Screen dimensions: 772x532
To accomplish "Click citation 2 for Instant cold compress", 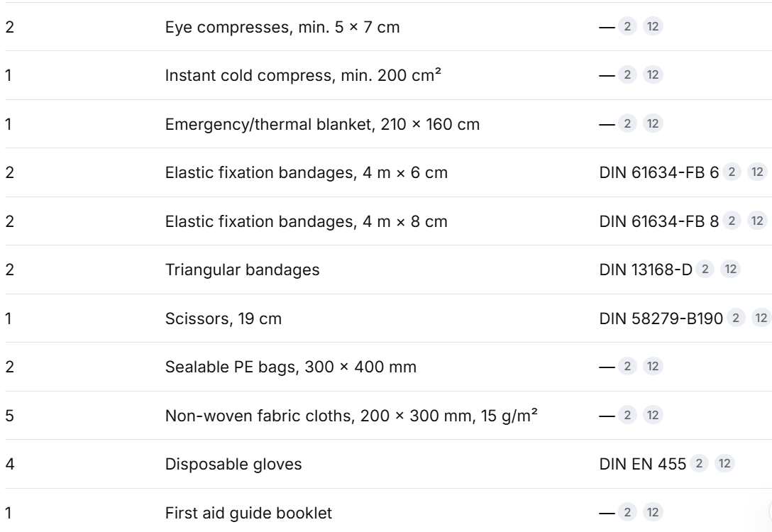I will [x=627, y=74].
